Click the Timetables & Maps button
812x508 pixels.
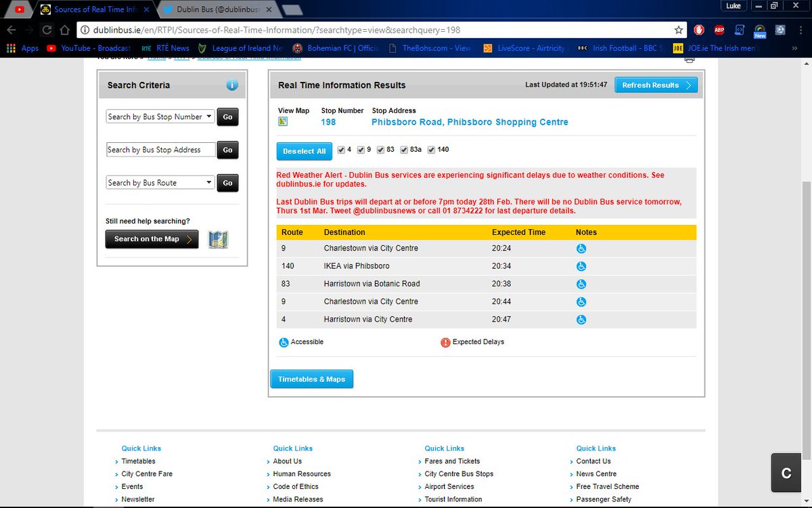click(x=311, y=379)
